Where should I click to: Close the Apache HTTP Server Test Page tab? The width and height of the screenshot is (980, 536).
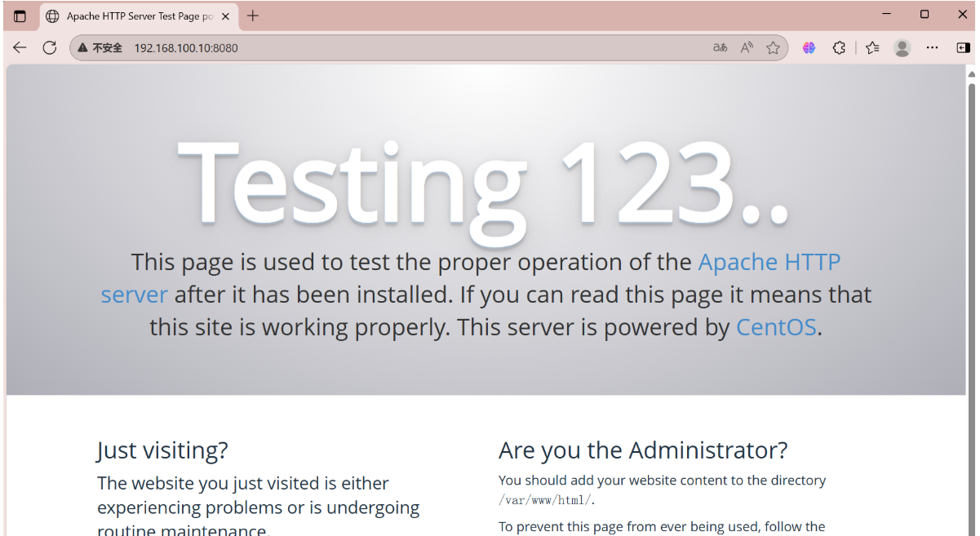pos(225,16)
